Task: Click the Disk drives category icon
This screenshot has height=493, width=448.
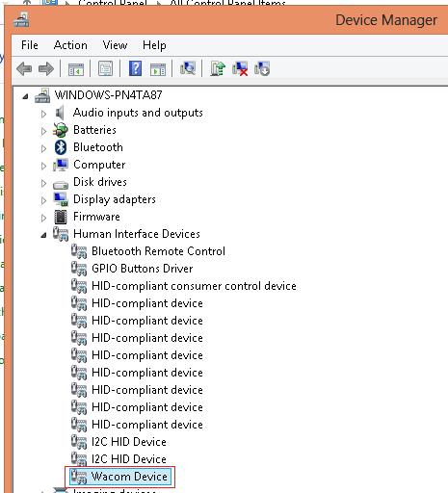Action: click(61, 184)
